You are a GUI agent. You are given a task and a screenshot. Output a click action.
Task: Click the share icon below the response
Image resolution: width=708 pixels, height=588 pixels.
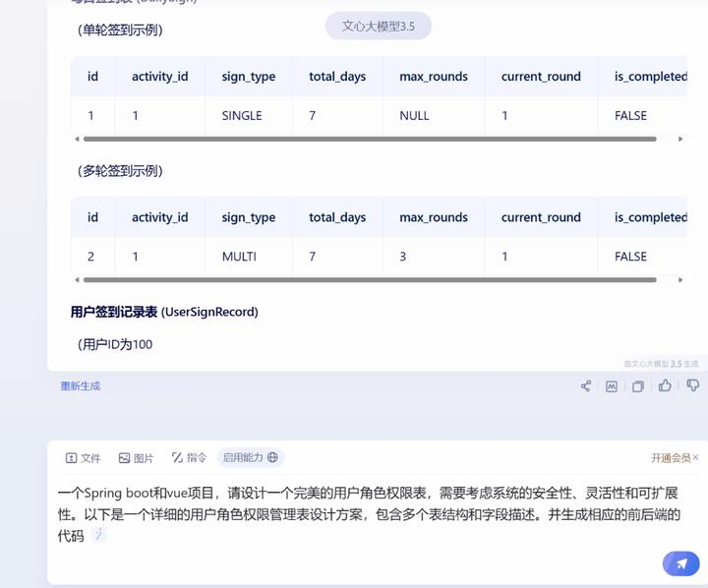(x=586, y=386)
